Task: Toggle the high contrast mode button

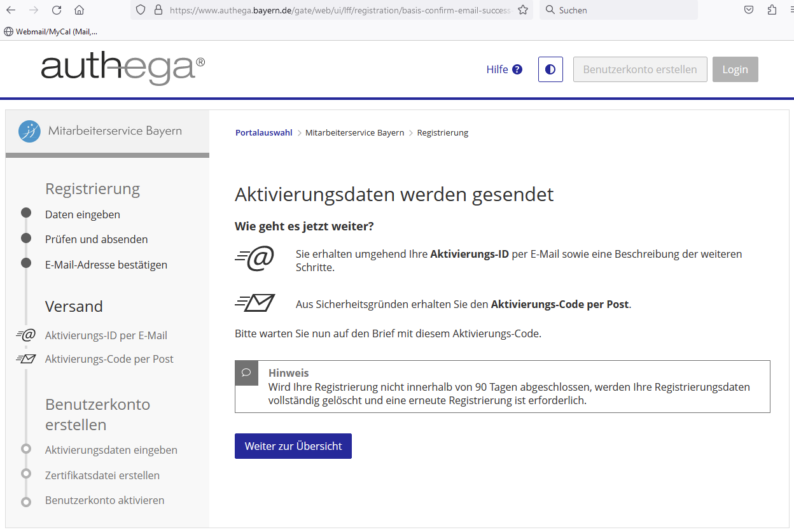Action: point(550,69)
